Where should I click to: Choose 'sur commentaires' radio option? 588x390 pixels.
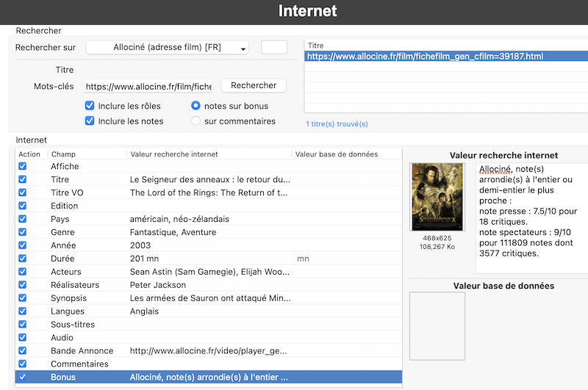(x=196, y=121)
